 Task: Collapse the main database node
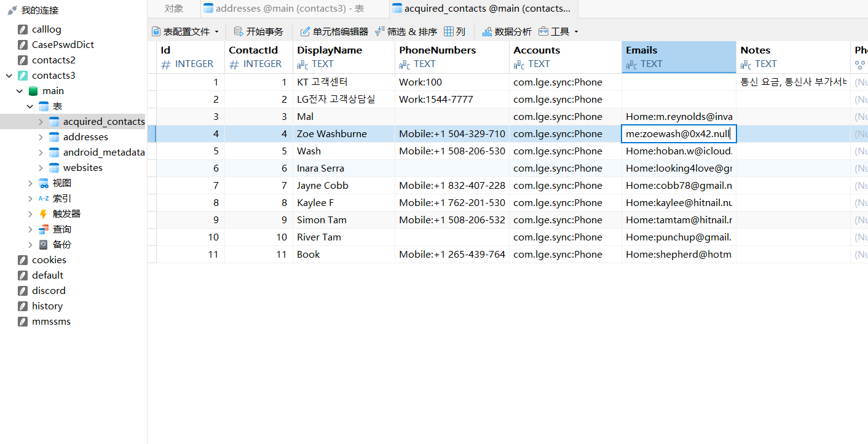[x=20, y=91]
